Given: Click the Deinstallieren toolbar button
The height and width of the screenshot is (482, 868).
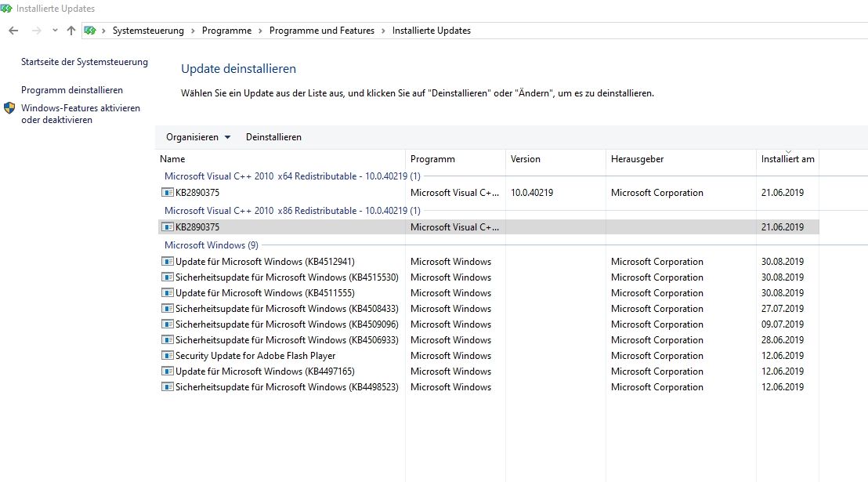Looking at the screenshot, I should click(273, 137).
